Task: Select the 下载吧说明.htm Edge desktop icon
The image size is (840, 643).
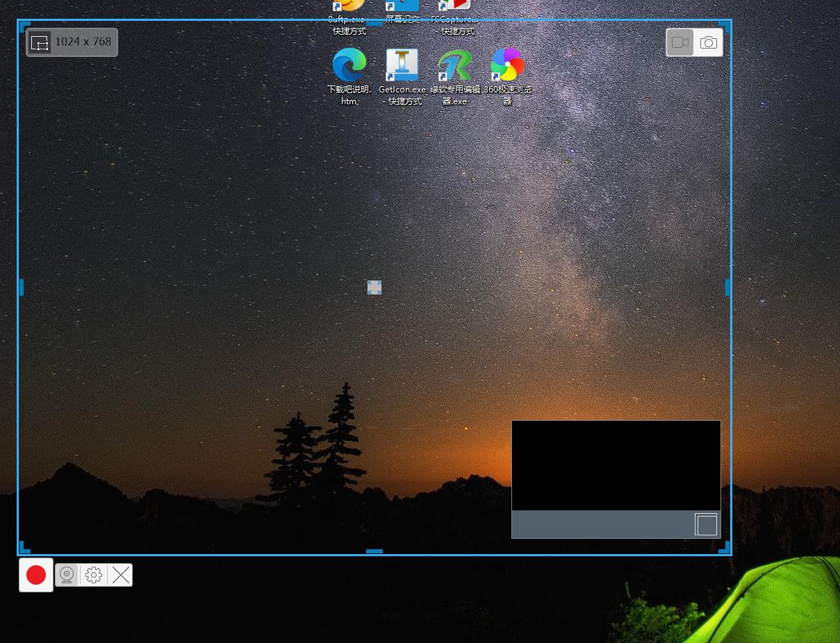Action: click(x=349, y=65)
